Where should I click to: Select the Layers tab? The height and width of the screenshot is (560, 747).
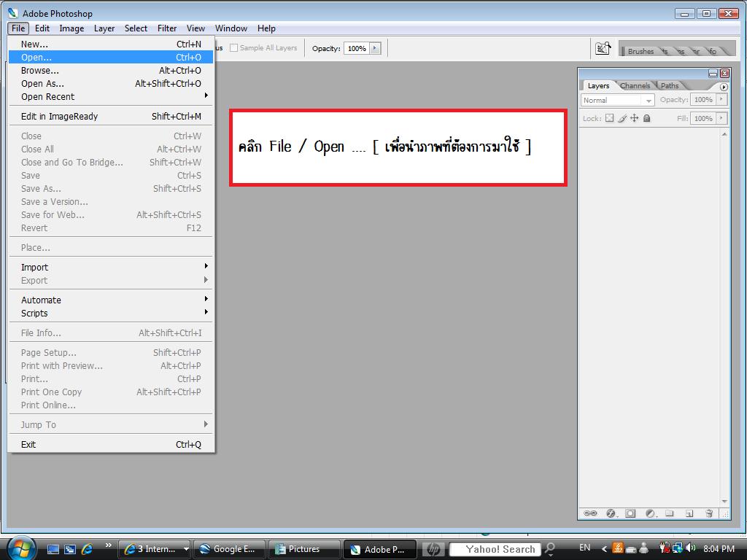coord(598,86)
